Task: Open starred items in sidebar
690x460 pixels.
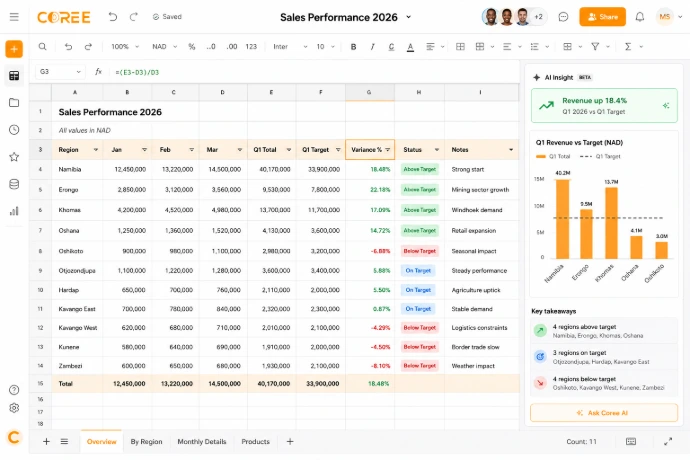Action: (x=14, y=157)
